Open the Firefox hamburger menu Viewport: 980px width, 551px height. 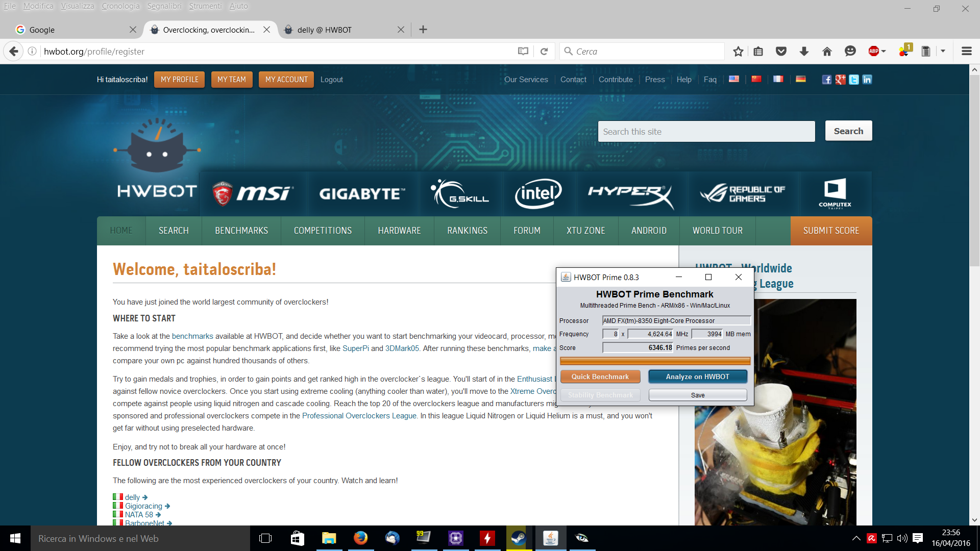click(966, 51)
